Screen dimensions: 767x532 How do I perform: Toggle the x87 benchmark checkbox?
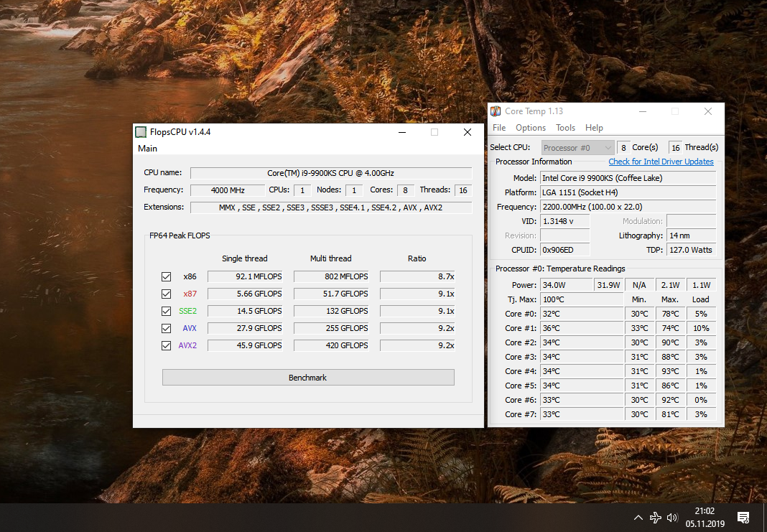click(167, 294)
